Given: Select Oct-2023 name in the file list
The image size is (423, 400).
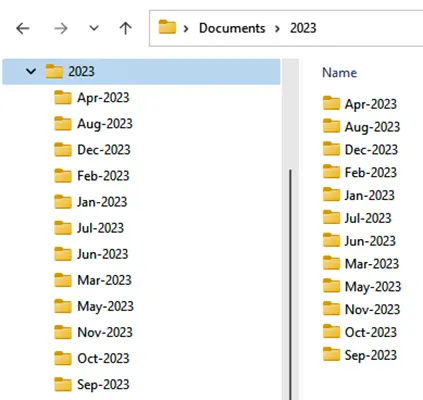Looking at the screenshot, I should [x=371, y=332].
